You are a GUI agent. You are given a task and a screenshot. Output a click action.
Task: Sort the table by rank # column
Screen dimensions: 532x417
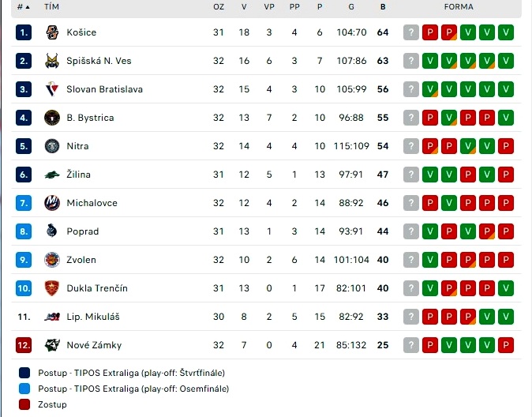coord(24,7)
